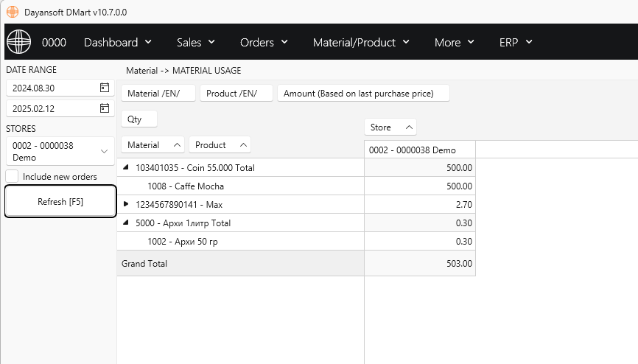
Task: Select the 1008 - Caffe Mocha row
Action: [x=240, y=186]
